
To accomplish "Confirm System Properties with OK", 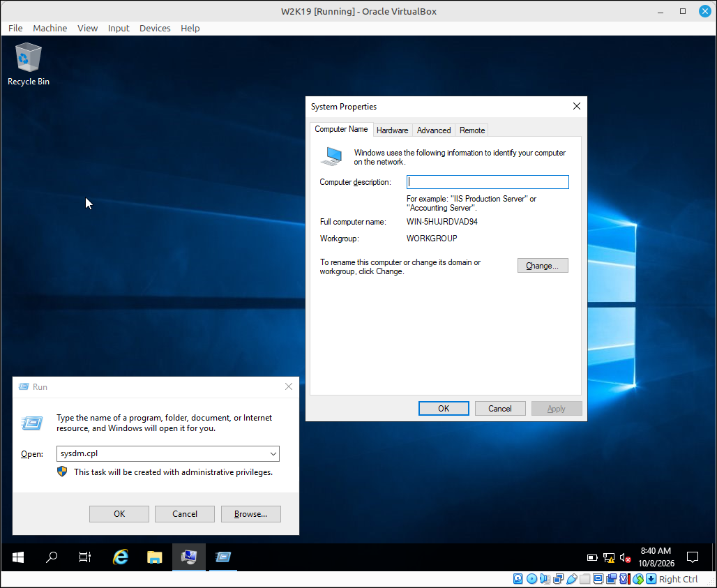I will [x=444, y=408].
